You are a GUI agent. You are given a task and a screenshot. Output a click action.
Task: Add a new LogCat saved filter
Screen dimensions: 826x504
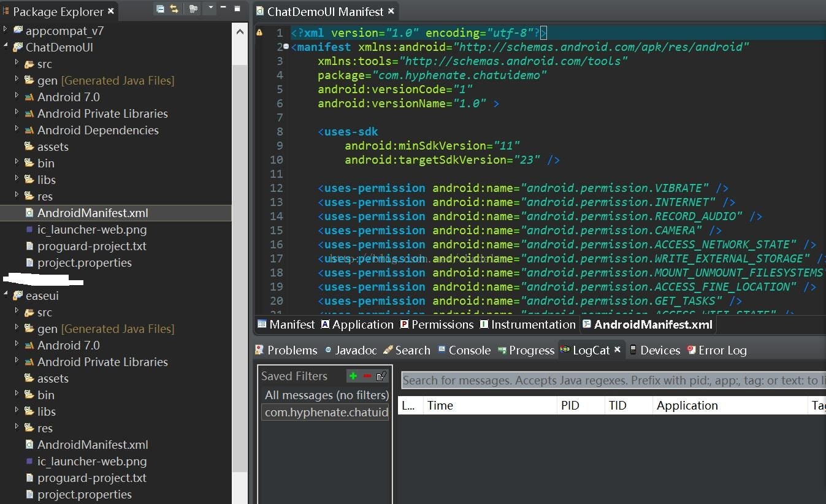[353, 376]
